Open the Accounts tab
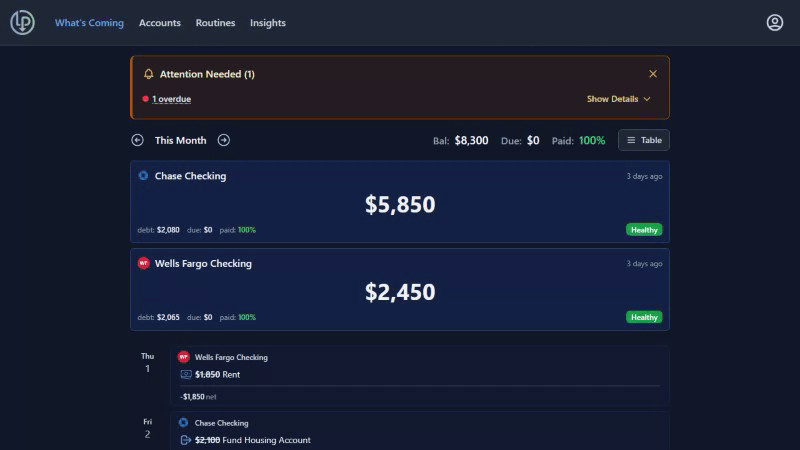This screenshot has height=450, width=800. point(160,23)
